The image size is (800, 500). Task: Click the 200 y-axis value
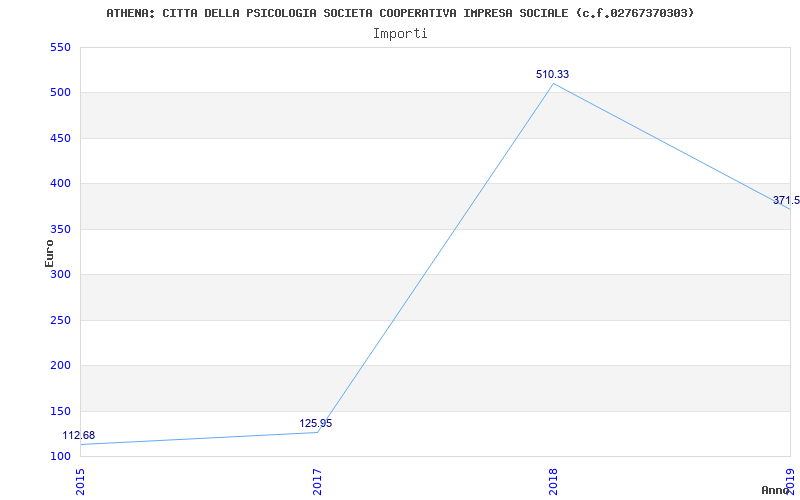pos(60,366)
